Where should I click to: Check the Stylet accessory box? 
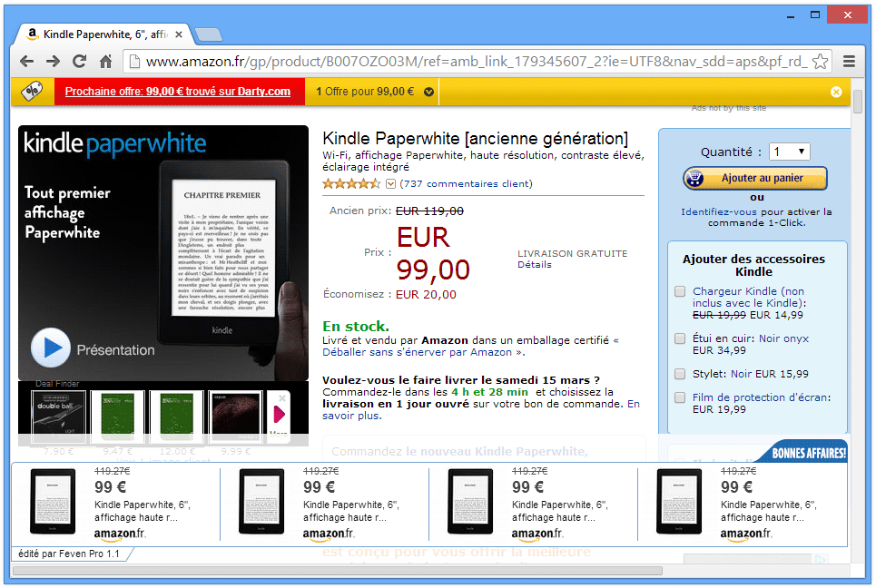pos(680,374)
